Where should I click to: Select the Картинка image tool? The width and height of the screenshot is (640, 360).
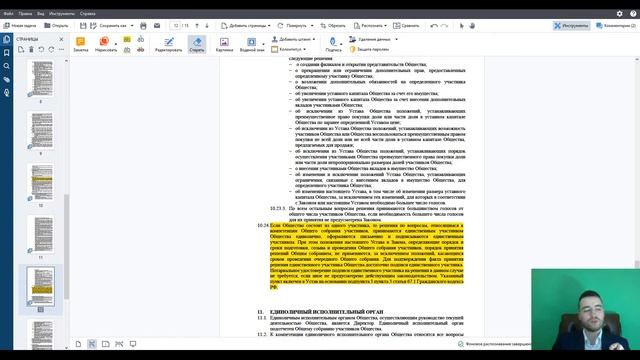[224, 44]
